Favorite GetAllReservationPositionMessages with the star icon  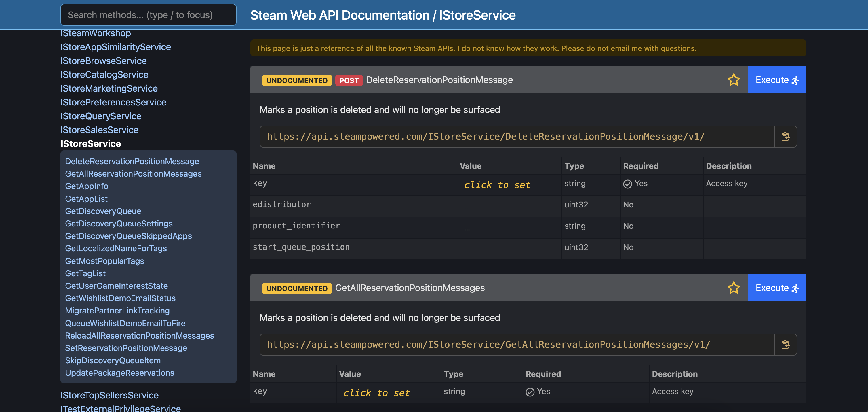click(734, 288)
